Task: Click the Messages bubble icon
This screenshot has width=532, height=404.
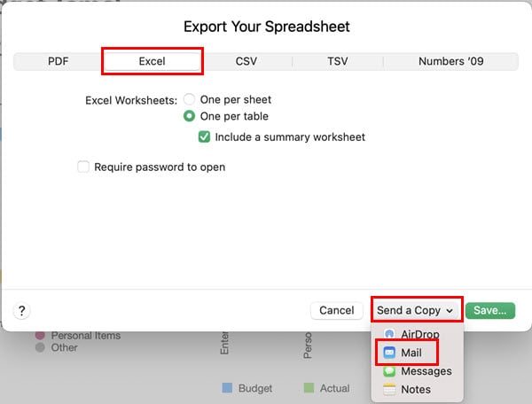Action: (x=389, y=371)
